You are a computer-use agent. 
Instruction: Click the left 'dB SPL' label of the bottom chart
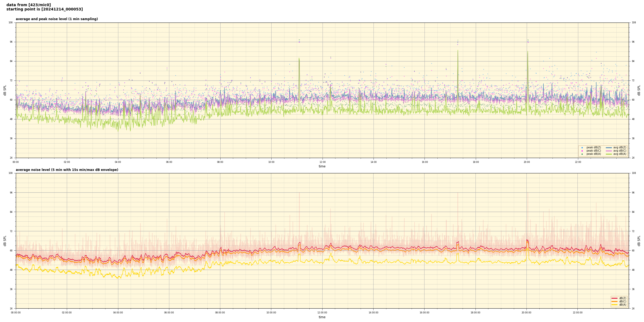(5, 241)
